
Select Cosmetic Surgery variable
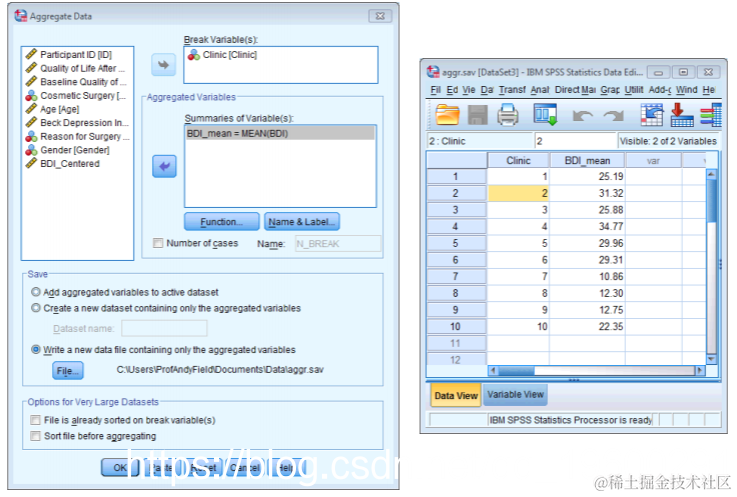click(78, 95)
